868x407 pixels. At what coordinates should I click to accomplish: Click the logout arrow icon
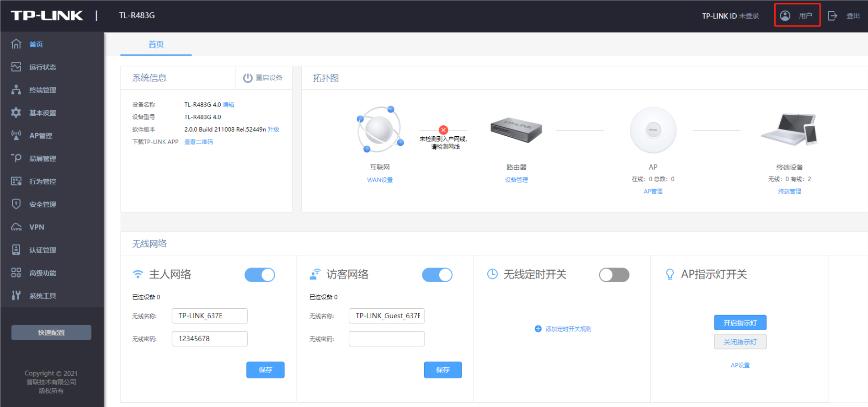(x=833, y=16)
